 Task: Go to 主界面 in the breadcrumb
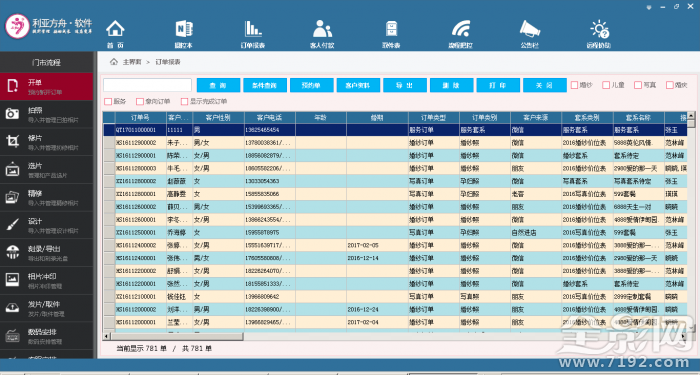(132, 62)
